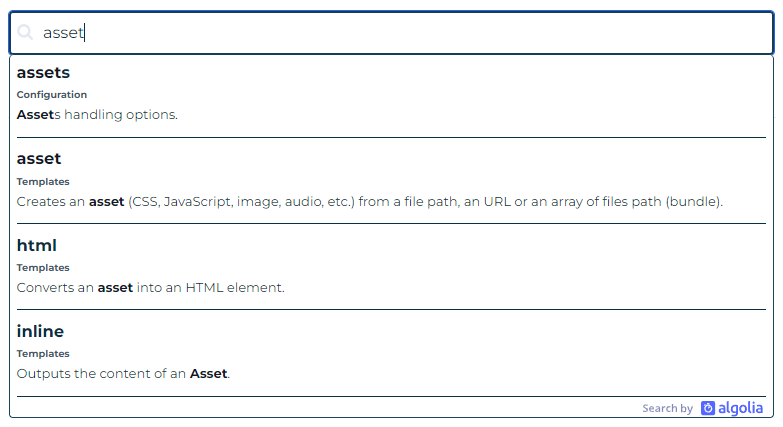Click 'Templates' label under the asset result
783x427 pixels.
tap(43, 182)
